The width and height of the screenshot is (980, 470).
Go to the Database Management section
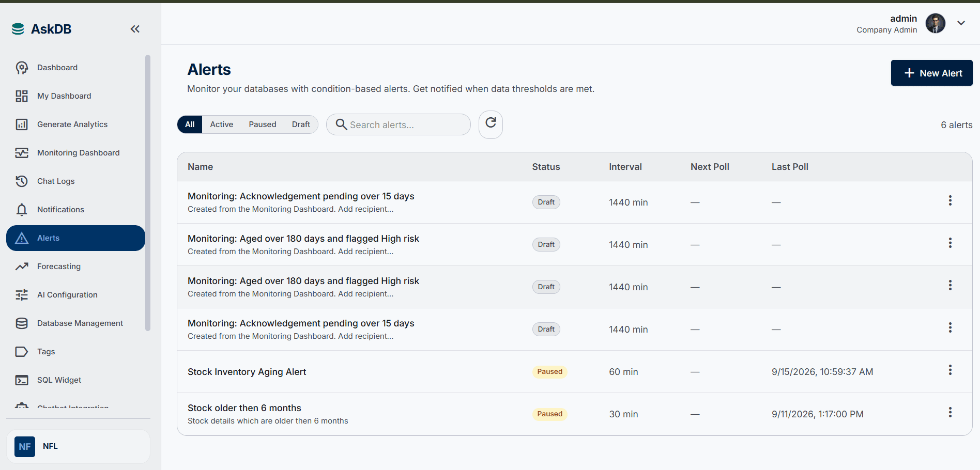coord(75,323)
